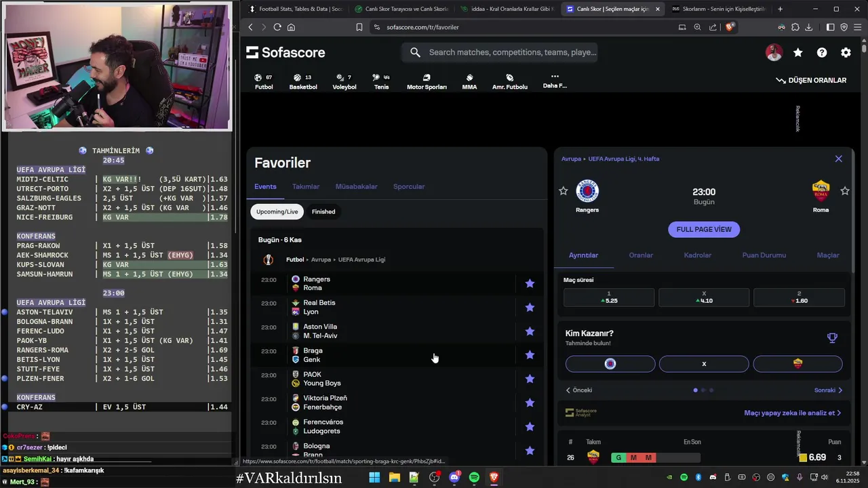Open the Amr. Futbolu category
Image resolution: width=868 pixels, height=488 pixels.
(x=510, y=82)
